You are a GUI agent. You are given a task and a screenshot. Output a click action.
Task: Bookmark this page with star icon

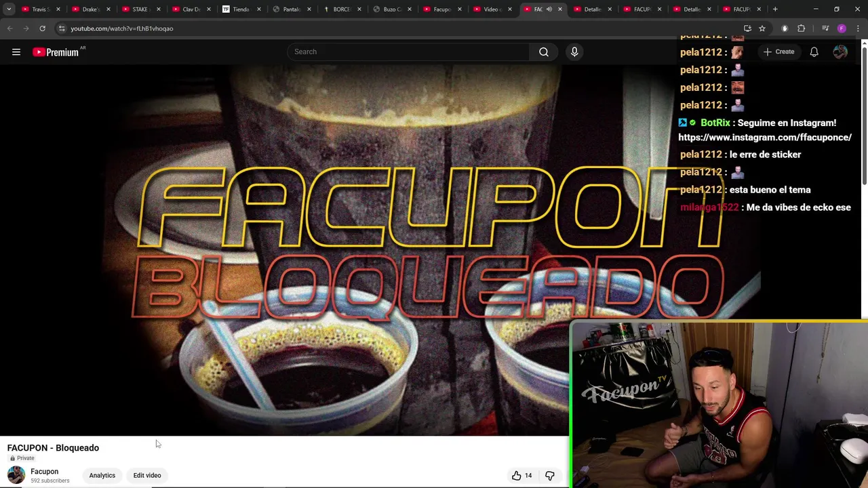762,28
